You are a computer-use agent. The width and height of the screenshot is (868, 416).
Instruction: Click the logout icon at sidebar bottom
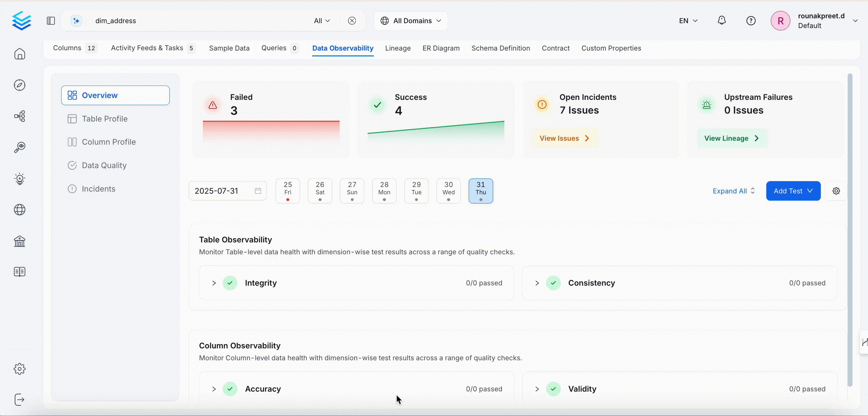point(19,400)
